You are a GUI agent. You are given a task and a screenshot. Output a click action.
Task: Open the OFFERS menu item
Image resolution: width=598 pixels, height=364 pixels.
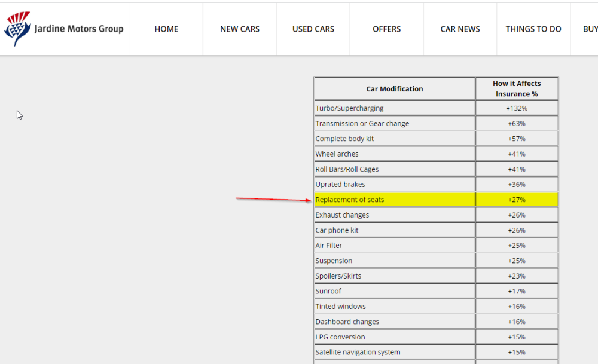[x=387, y=29]
